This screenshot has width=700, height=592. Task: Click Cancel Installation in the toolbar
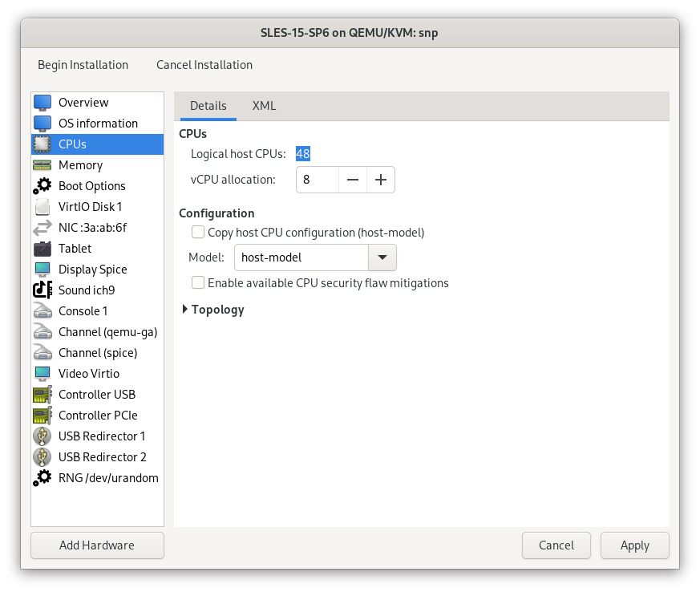pyautogui.click(x=204, y=65)
